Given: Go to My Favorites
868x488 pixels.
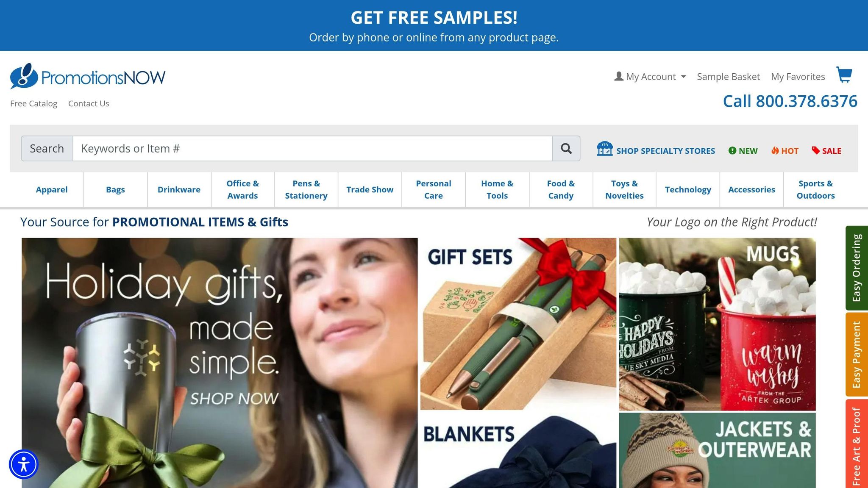Looking at the screenshot, I should pyautogui.click(x=798, y=77).
